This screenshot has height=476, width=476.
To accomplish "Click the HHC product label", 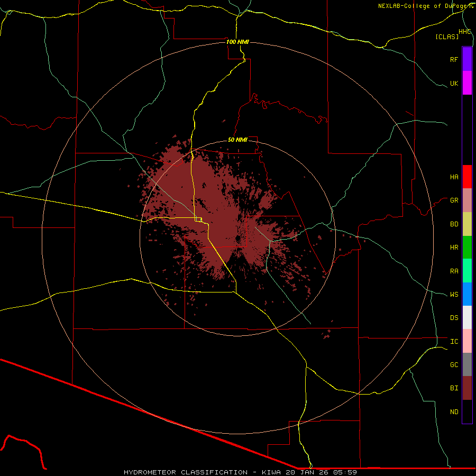I will point(465,32).
